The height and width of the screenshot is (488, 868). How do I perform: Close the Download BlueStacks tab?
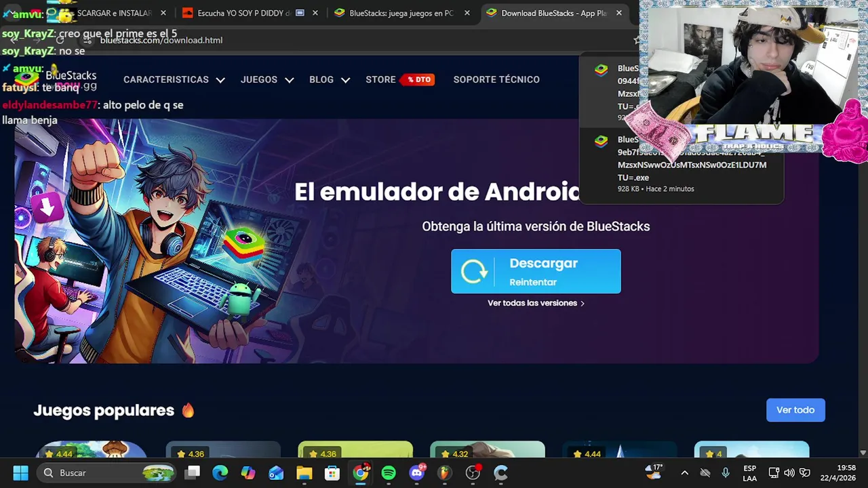[x=618, y=13]
